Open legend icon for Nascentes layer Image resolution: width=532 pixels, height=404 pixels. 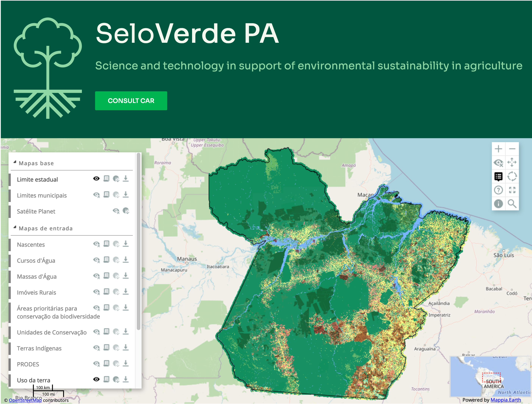click(x=106, y=244)
